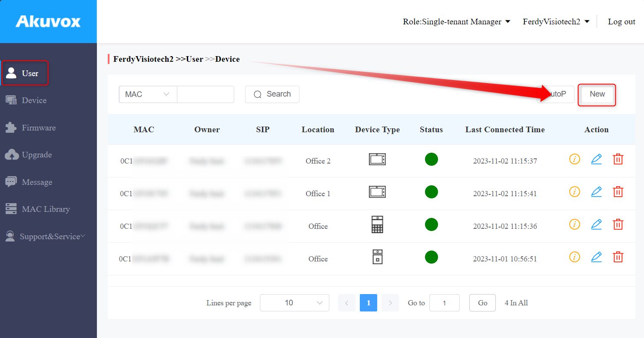Open the FerdyVisiotech2 account menu
The height and width of the screenshot is (338, 644).
point(556,21)
